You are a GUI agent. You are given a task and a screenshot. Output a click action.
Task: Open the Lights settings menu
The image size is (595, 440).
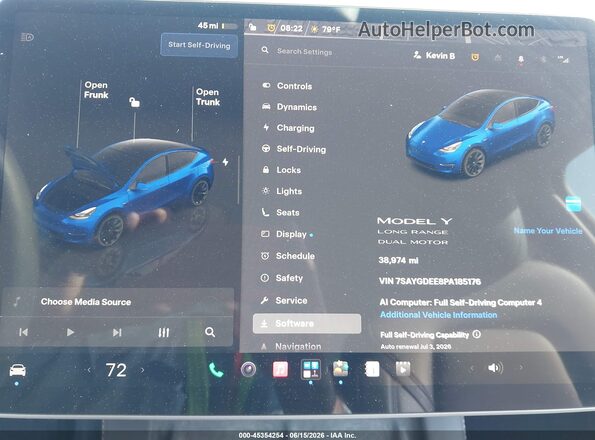point(282,191)
